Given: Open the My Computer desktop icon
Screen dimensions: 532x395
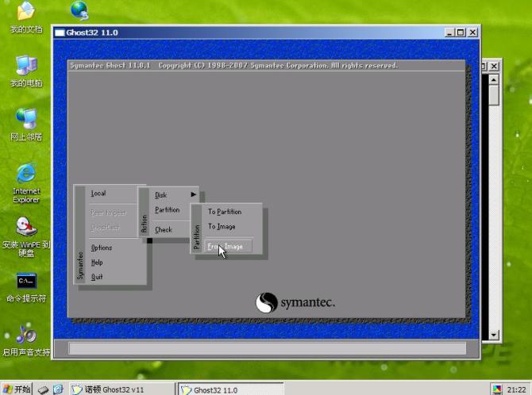Looking at the screenshot, I should point(26,71).
